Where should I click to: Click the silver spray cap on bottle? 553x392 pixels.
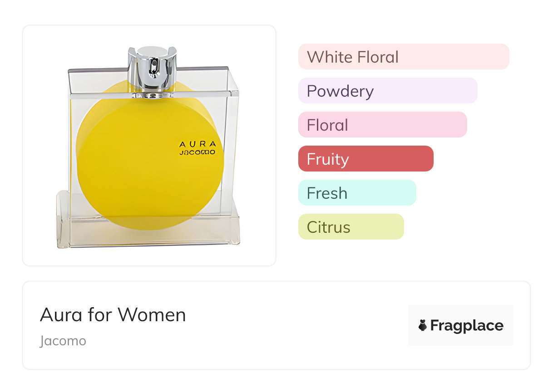(151, 68)
